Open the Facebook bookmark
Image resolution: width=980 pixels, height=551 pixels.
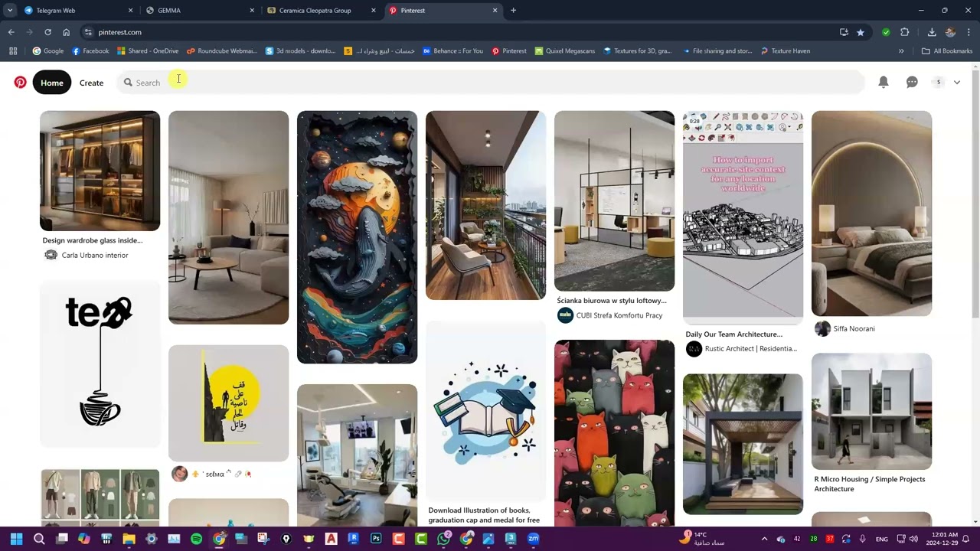click(90, 51)
